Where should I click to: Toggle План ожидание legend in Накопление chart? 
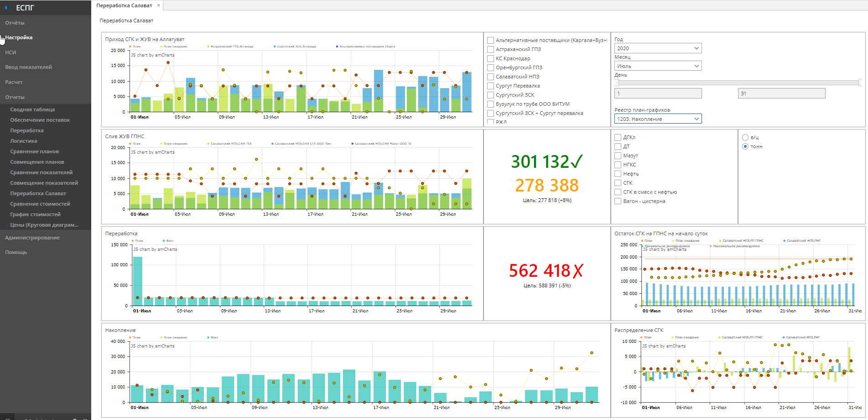(173, 337)
